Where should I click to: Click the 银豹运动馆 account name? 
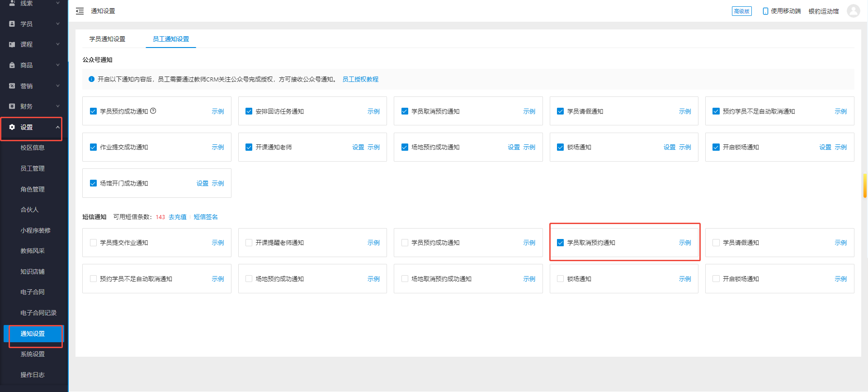[x=824, y=11]
